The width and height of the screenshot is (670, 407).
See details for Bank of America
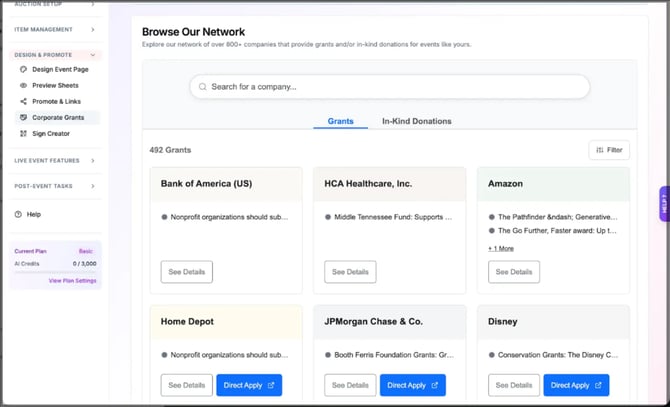click(x=186, y=272)
